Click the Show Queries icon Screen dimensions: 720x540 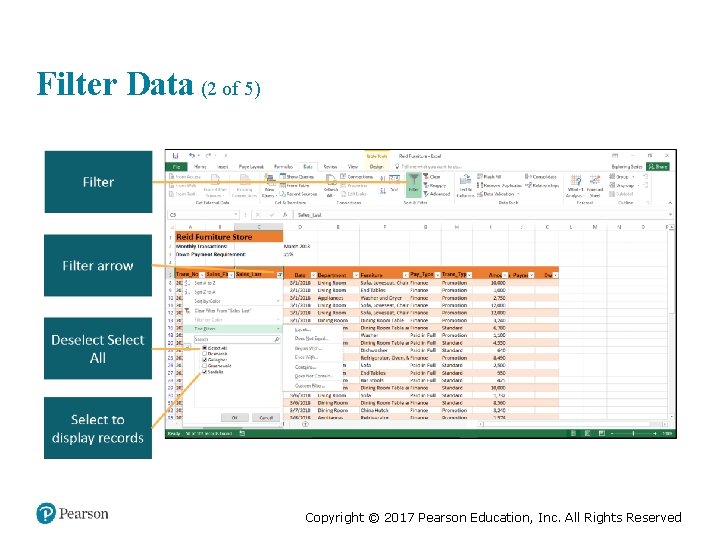click(x=283, y=177)
